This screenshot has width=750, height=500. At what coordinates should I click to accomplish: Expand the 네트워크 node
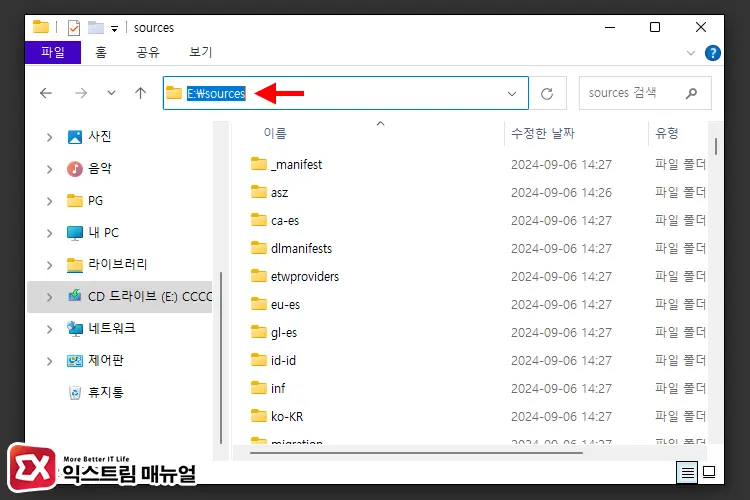pos(49,329)
